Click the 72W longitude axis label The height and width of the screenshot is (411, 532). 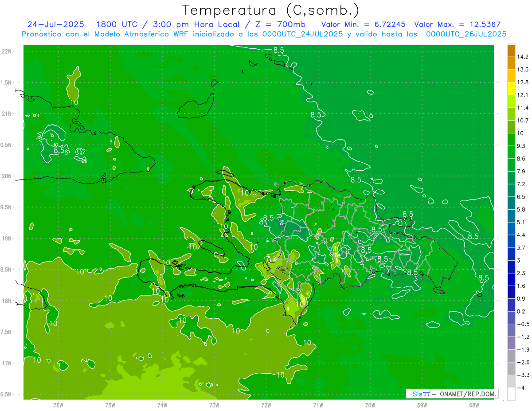[x=266, y=405]
